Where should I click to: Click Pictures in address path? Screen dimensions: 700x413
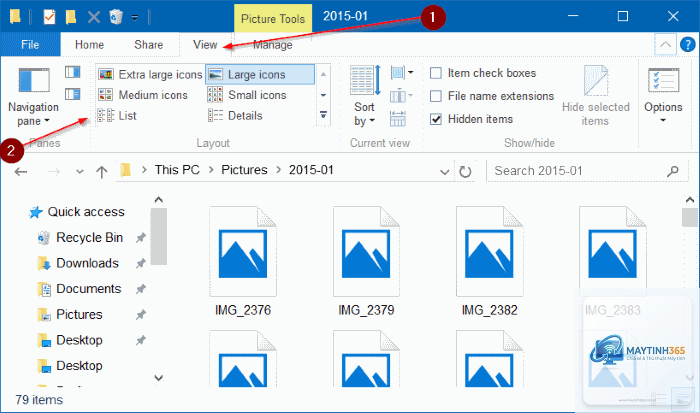[244, 170]
